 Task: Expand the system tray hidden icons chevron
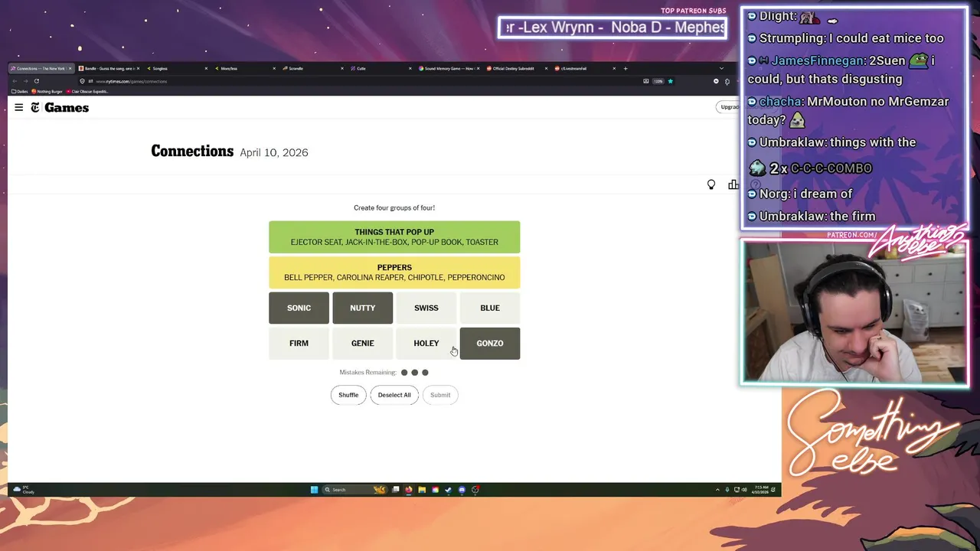click(x=717, y=490)
